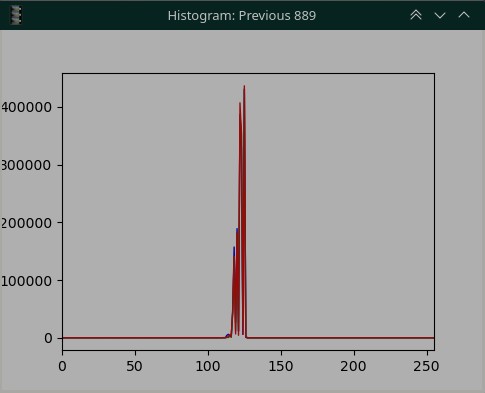Click the second-tallest red peak near 400000

point(240,103)
